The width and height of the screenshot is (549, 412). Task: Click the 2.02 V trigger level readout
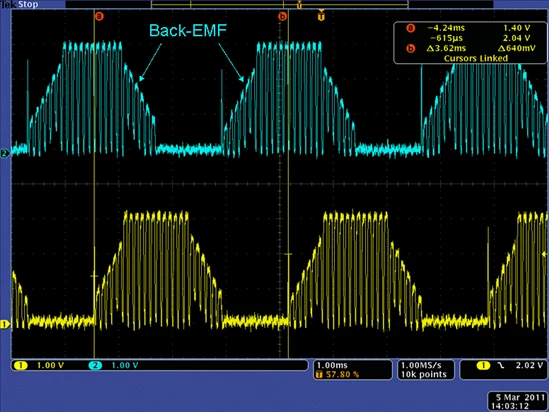529,365
